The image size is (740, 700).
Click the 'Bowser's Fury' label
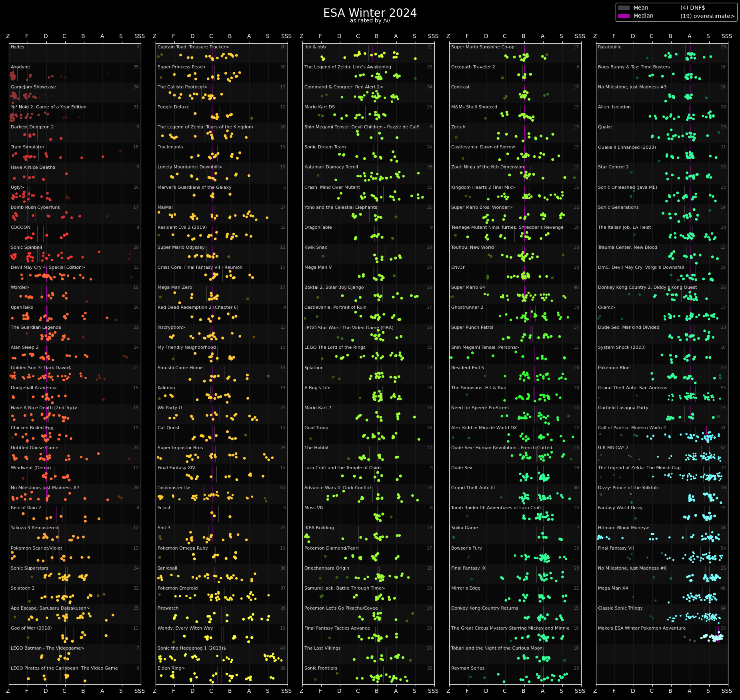[x=466, y=548]
